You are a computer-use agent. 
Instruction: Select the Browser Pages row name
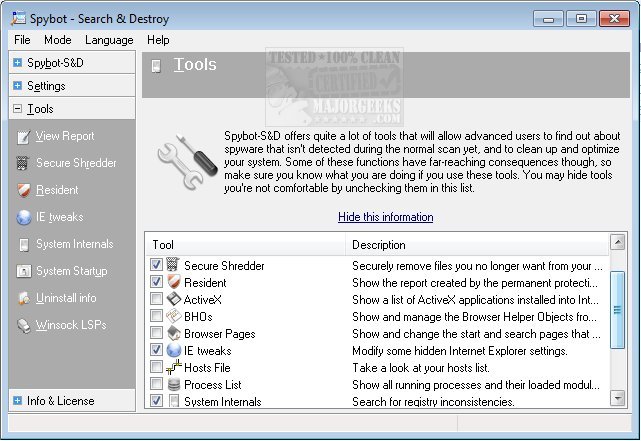click(x=220, y=334)
